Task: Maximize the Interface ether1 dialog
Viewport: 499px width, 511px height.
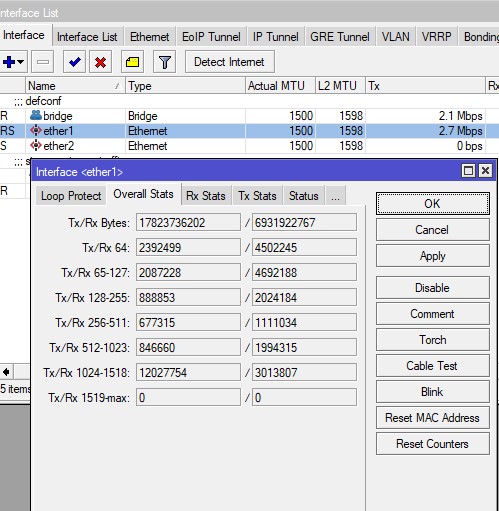Action: (x=468, y=171)
